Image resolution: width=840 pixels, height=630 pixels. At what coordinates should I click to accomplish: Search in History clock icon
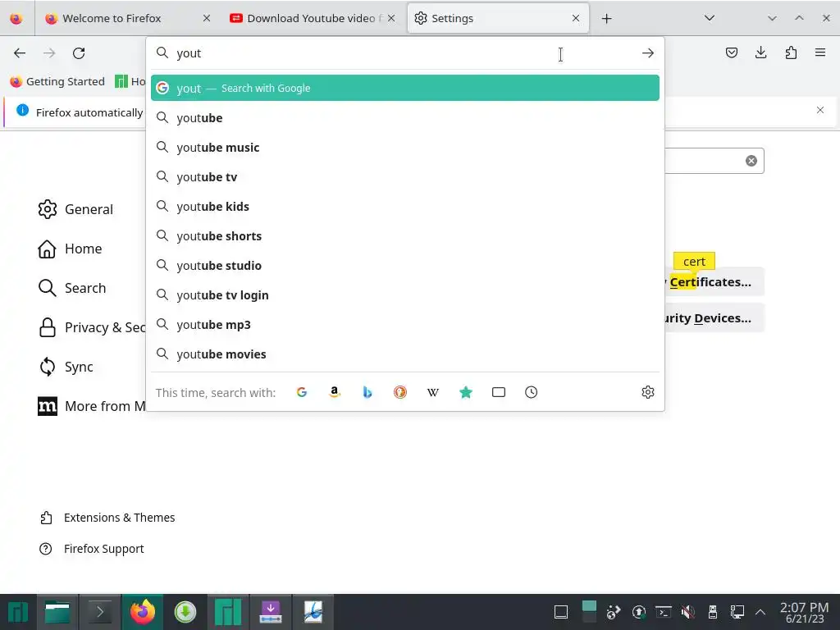[531, 392]
